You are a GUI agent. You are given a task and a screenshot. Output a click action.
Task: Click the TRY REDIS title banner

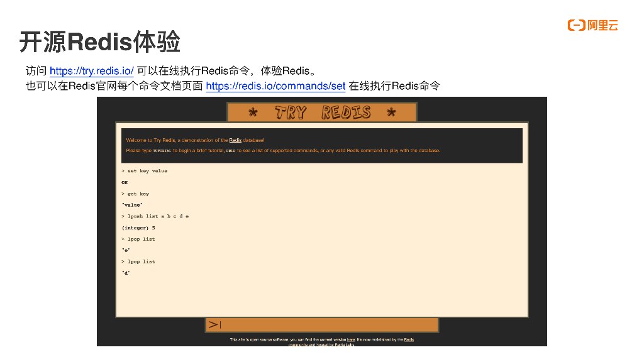(322, 112)
